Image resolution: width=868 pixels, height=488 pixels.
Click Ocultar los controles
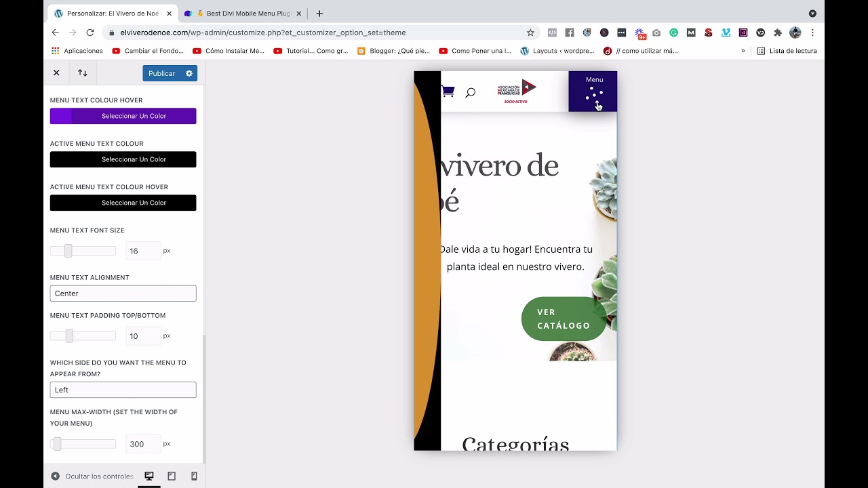tap(92, 476)
